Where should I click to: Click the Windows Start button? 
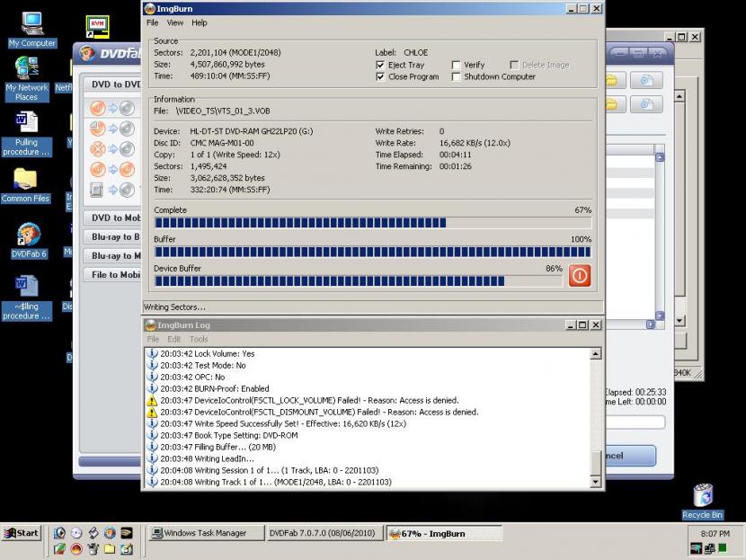[22, 533]
